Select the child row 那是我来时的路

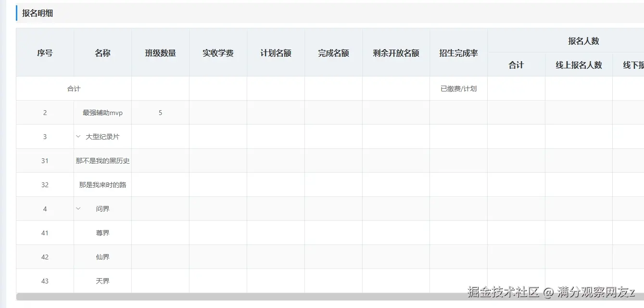tap(102, 184)
